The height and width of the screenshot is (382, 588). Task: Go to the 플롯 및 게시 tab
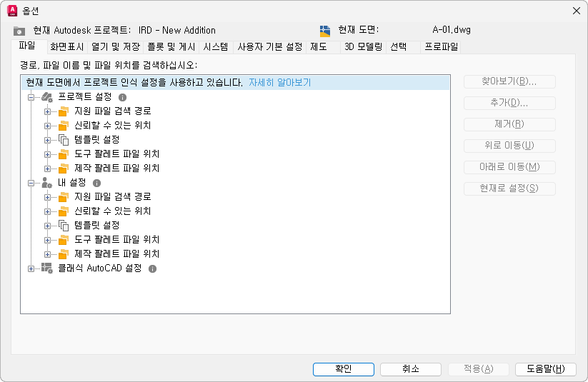[171, 47]
